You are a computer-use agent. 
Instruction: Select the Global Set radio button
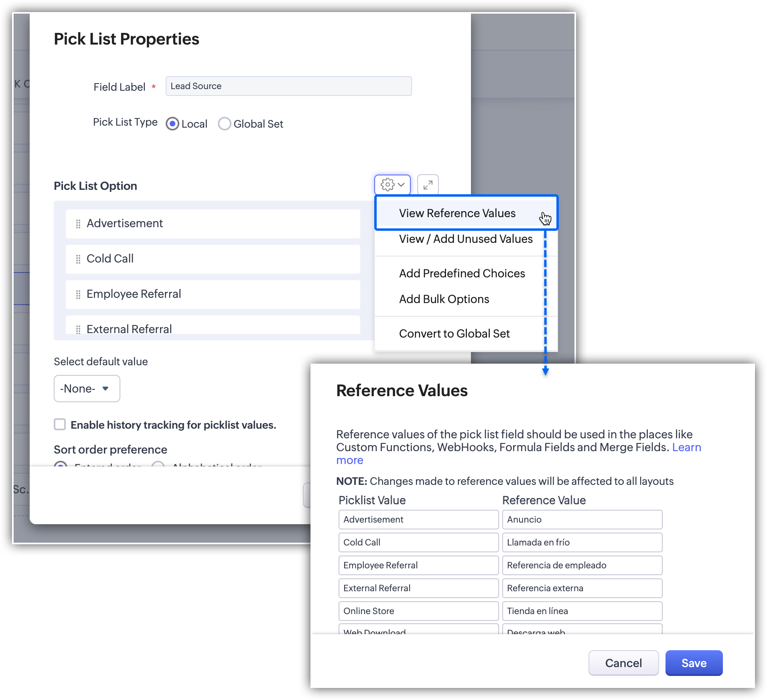224,124
